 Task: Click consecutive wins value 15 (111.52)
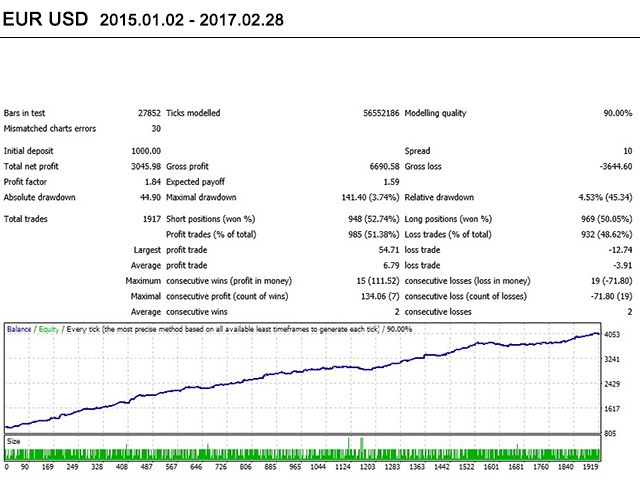point(378,281)
